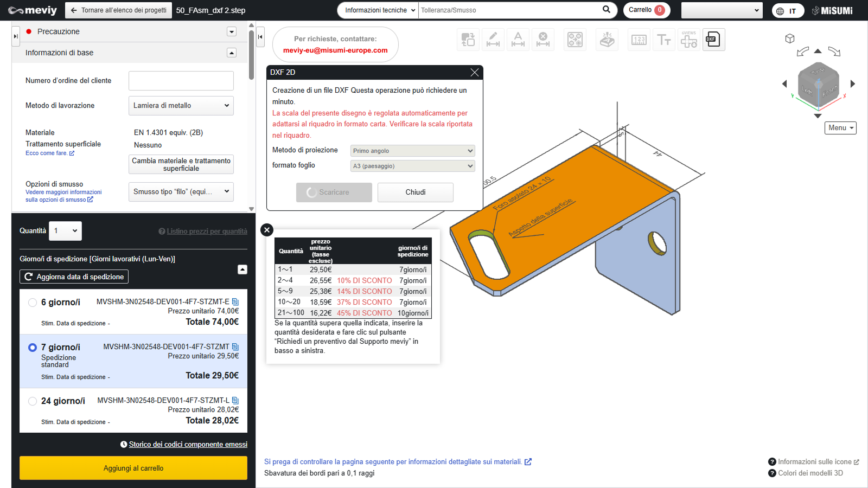Click the delete dimension (X) icon
This screenshot has height=488, width=868.
(543, 40)
